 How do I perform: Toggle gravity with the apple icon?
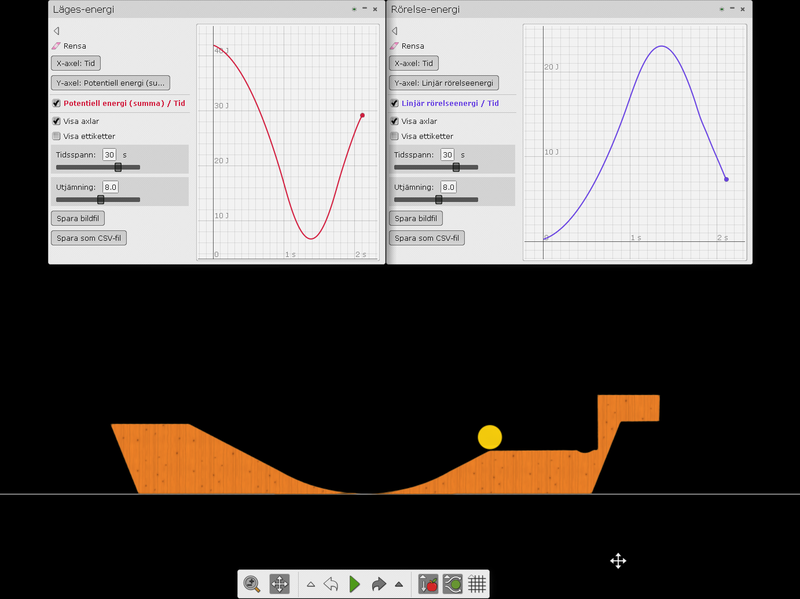[428, 584]
